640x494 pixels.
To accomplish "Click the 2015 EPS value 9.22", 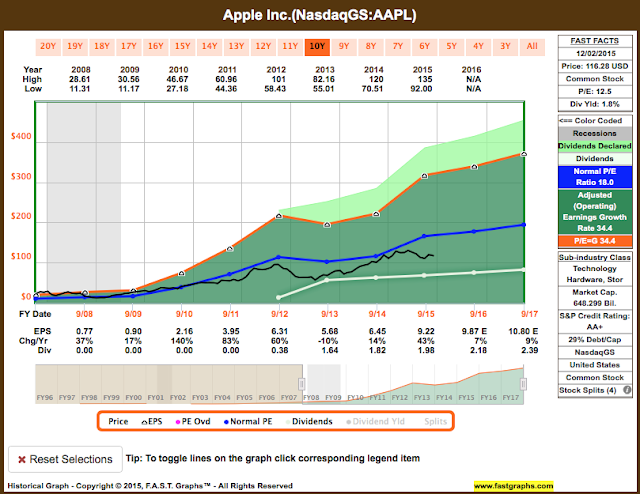I will click(426, 332).
